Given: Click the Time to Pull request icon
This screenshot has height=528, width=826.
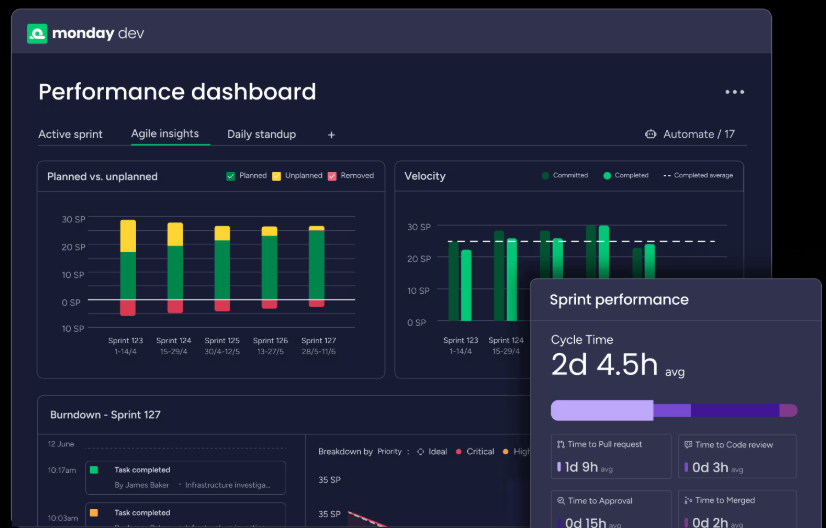Looking at the screenshot, I should point(559,444).
